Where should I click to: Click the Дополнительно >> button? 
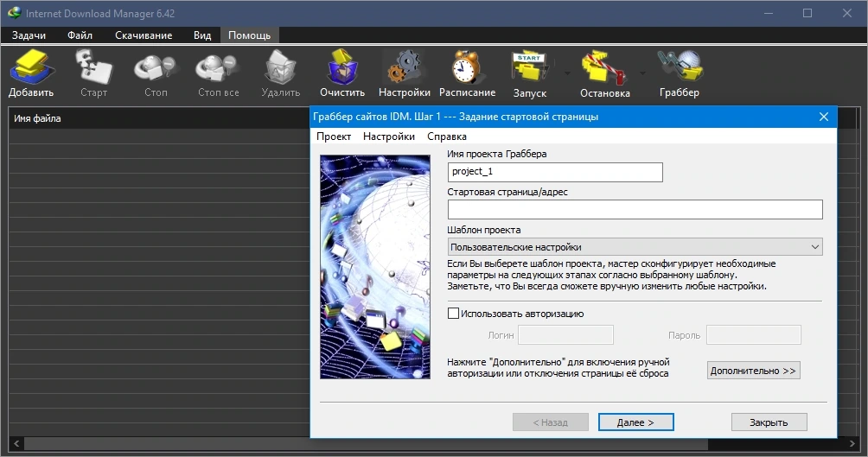[753, 370]
